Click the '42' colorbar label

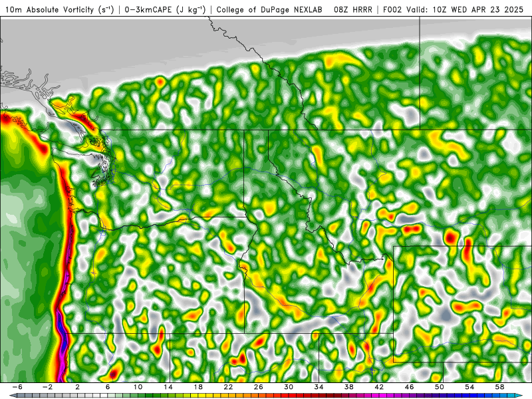[379, 387]
